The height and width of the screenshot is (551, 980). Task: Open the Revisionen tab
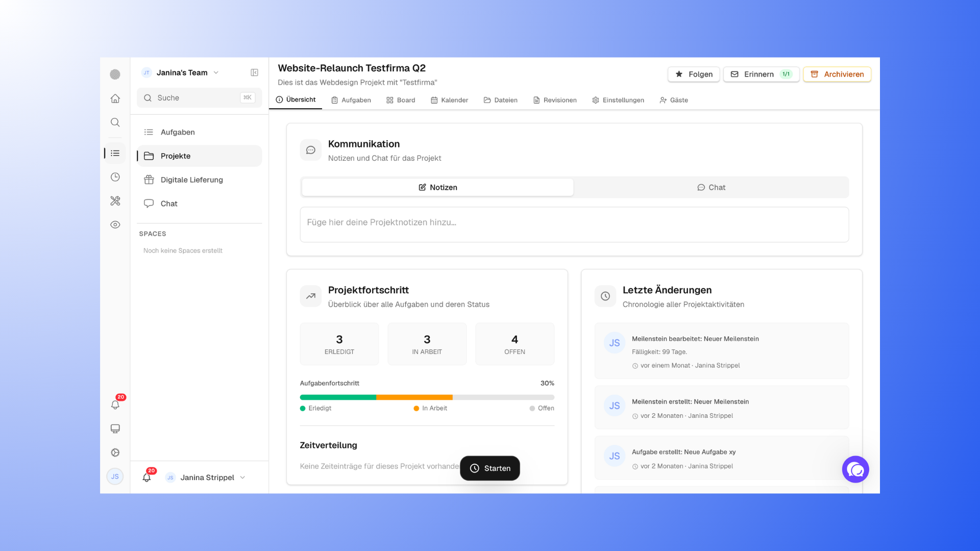(x=555, y=100)
